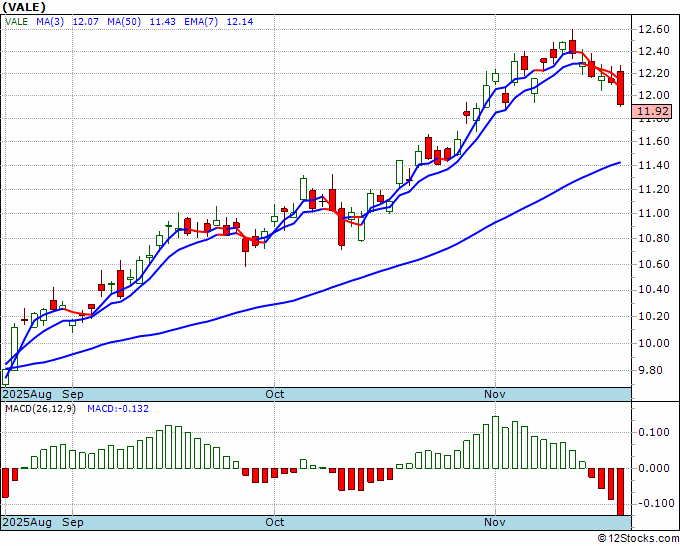Click the (VALE) chart title
680x546 pixels.
coord(24,7)
